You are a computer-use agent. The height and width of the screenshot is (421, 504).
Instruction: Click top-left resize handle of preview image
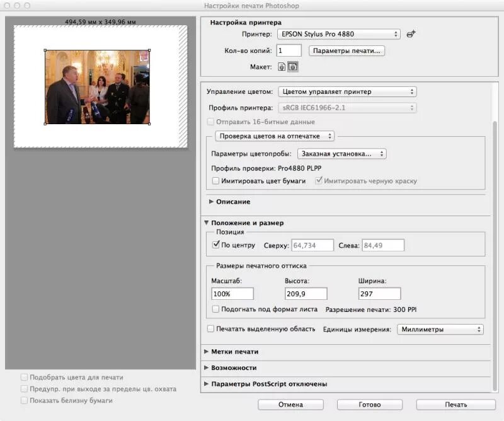[x=45, y=50]
